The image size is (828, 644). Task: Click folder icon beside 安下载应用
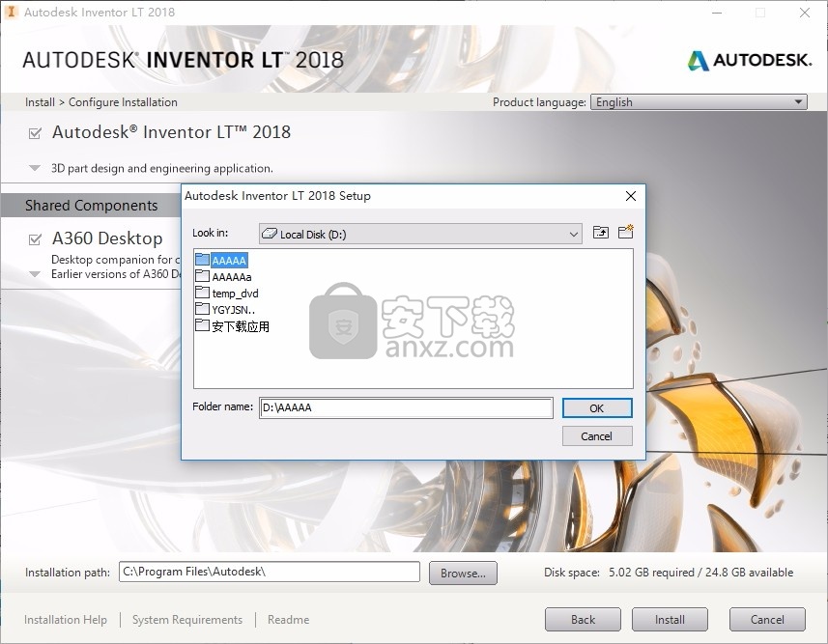(202, 325)
